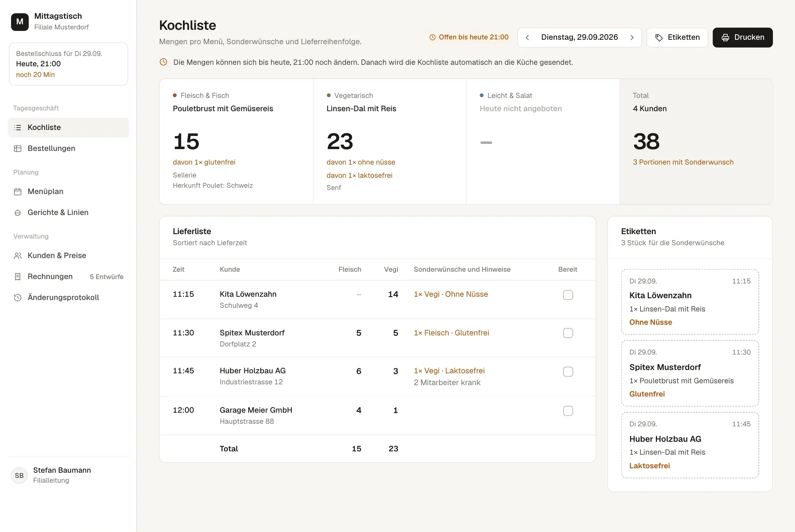Click the Kunden & Preise people icon
Viewport: 795px width, 532px height.
18,256
